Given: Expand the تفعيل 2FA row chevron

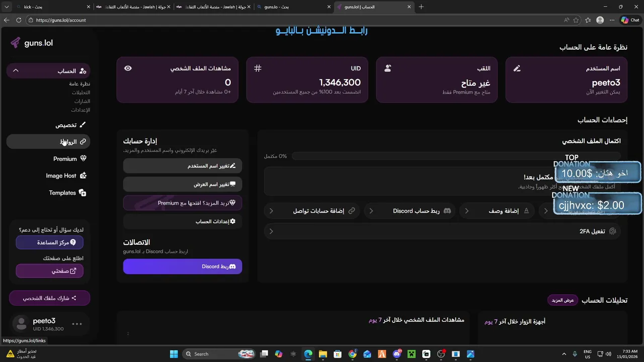Looking at the screenshot, I should [x=271, y=231].
